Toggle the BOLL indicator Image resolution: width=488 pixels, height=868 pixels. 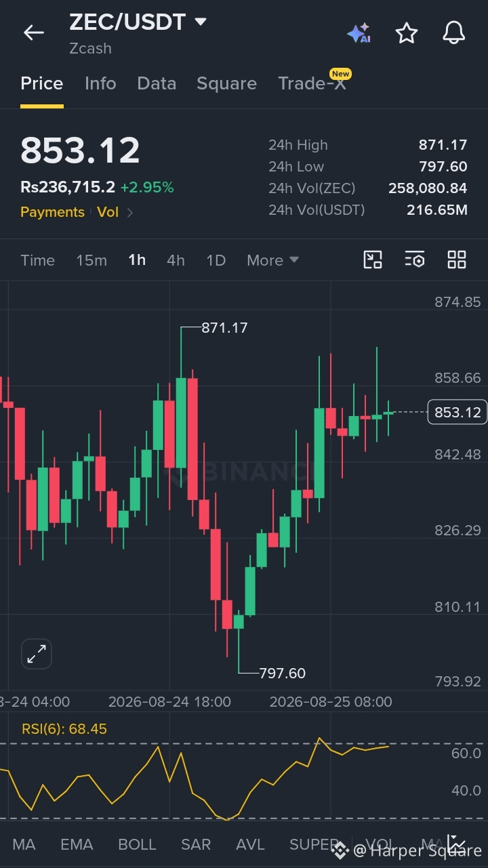(x=137, y=844)
